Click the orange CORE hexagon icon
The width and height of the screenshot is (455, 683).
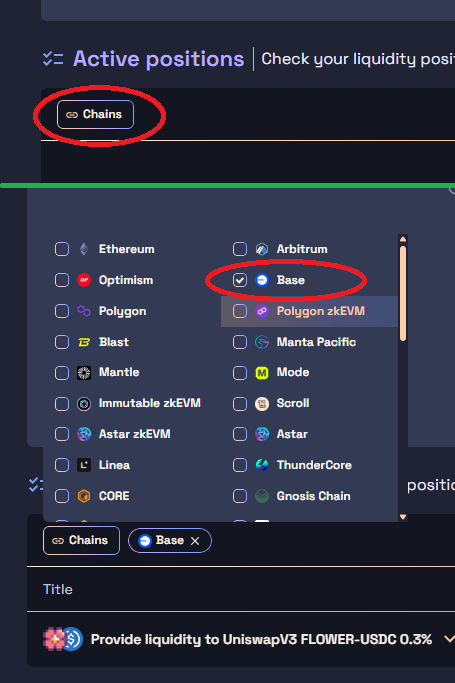[84, 496]
